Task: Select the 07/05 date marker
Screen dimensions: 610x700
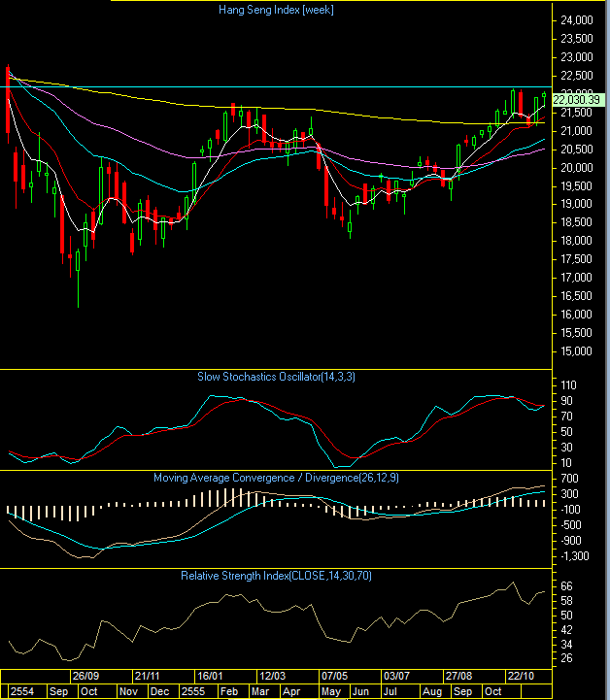Action: [335, 675]
